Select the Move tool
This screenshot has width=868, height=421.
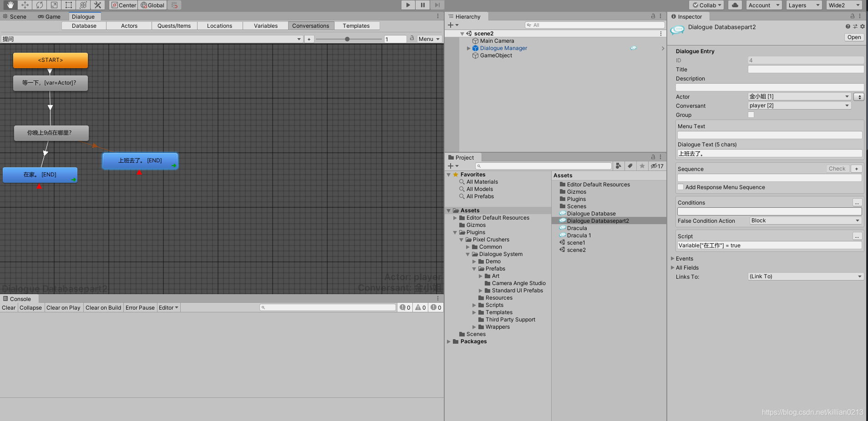coord(25,5)
